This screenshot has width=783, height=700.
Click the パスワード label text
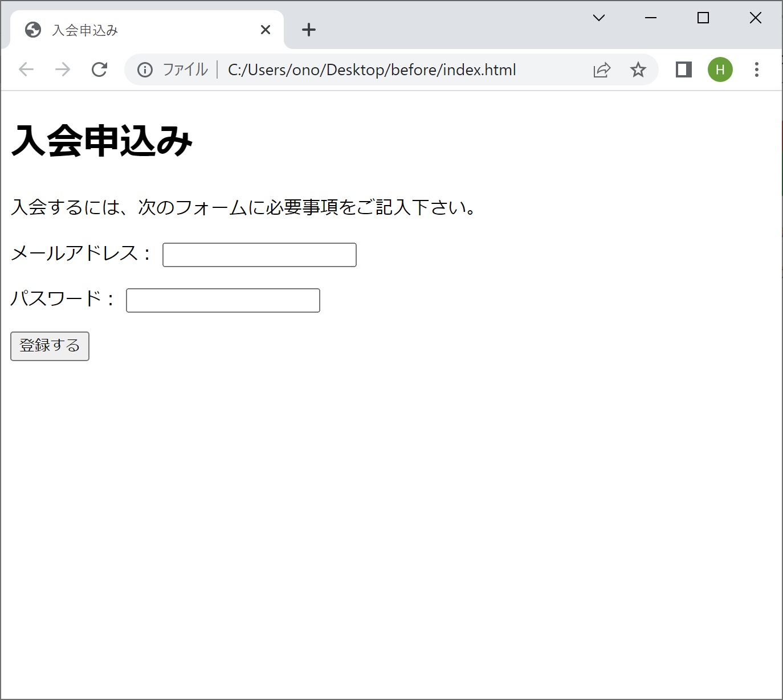point(63,298)
